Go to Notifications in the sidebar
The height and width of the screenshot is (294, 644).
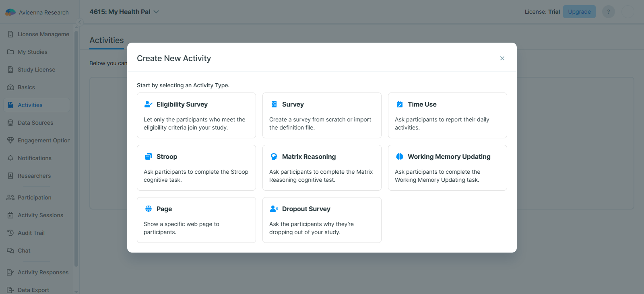point(35,158)
